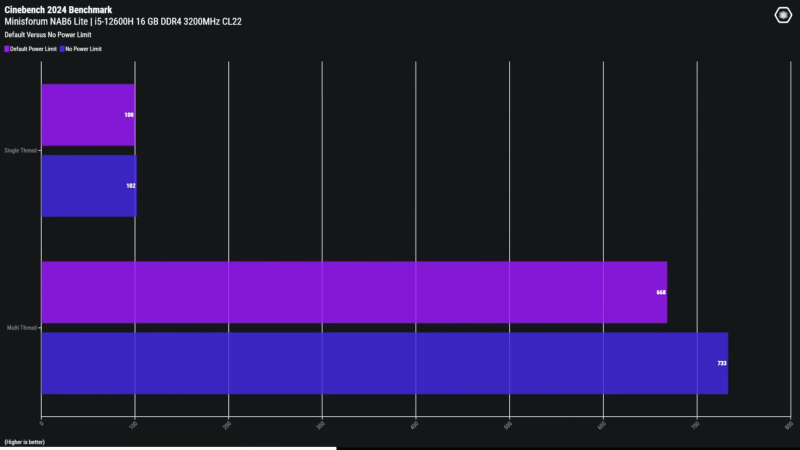Click the white progress bar at bottom
800x450 pixels.
click(168, 448)
